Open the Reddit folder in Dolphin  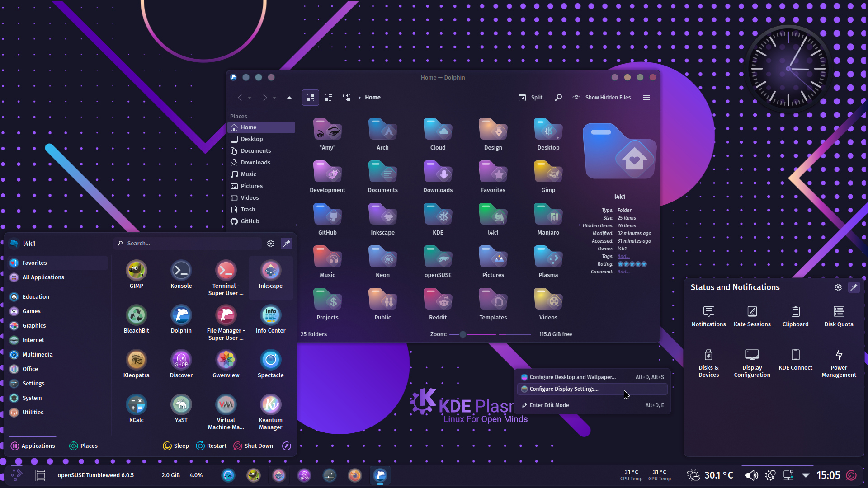click(x=438, y=305)
